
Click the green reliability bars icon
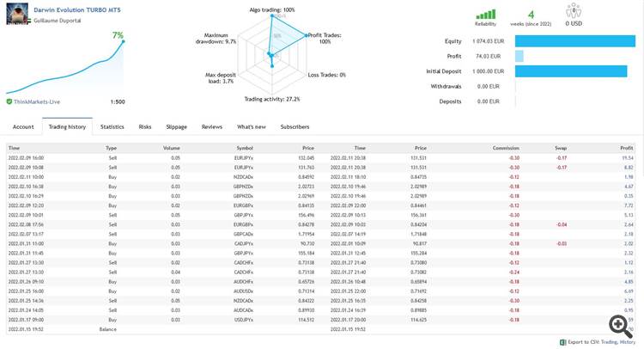coord(486,15)
